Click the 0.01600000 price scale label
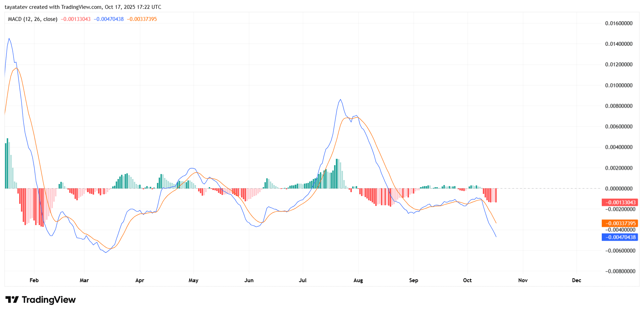The height and width of the screenshot is (313, 644). pyautogui.click(x=619, y=23)
